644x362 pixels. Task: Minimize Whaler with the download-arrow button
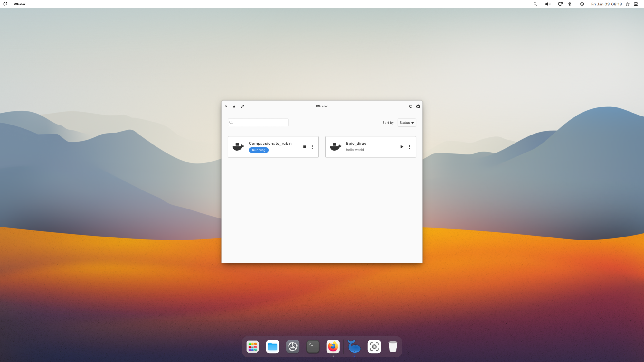coord(234,106)
